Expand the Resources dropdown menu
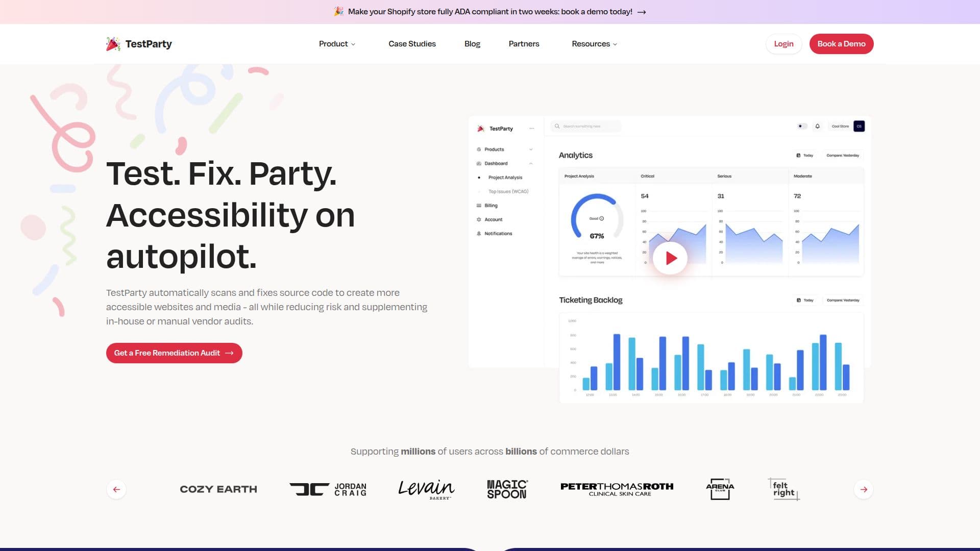Screen dimensions: 980x551 [595, 44]
